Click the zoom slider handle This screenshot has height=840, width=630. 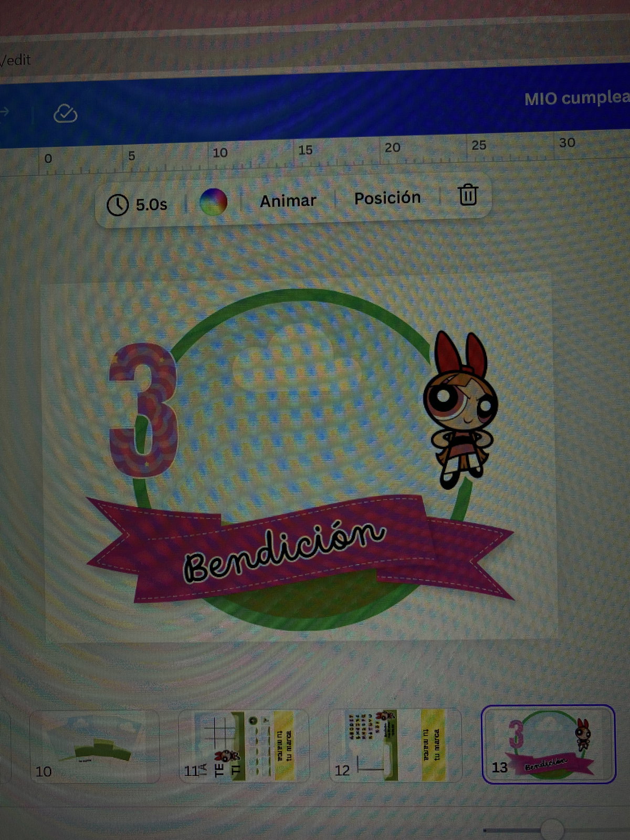(x=551, y=830)
